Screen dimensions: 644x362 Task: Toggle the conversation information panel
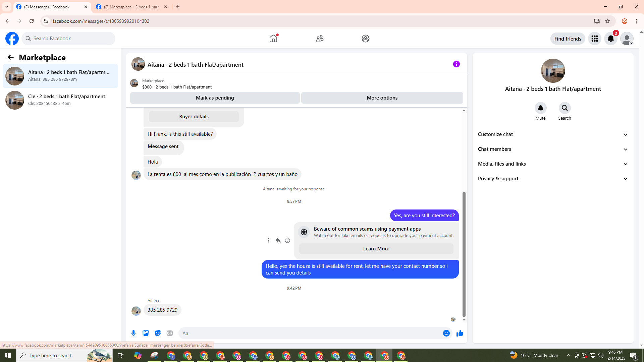pyautogui.click(x=456, y=64)
